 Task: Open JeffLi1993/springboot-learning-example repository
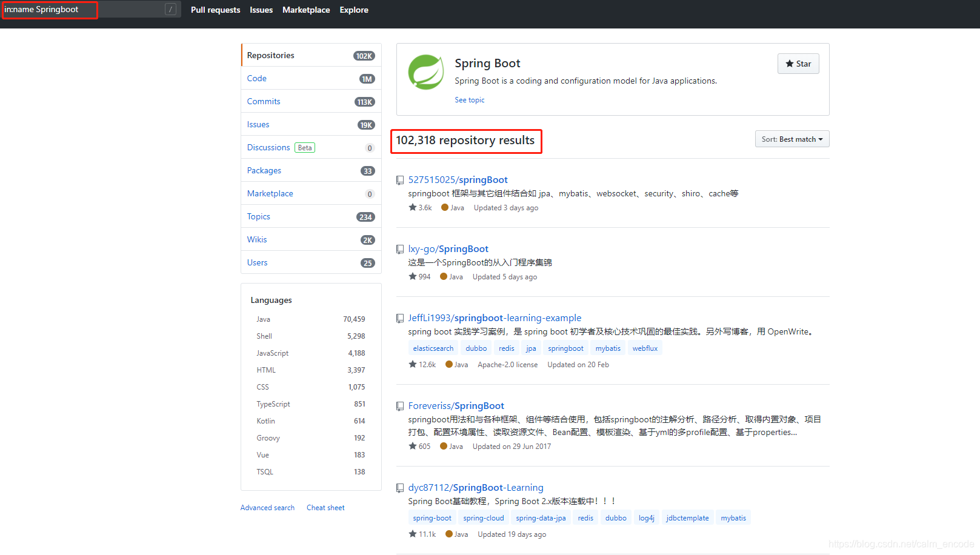tap(495, 318)
